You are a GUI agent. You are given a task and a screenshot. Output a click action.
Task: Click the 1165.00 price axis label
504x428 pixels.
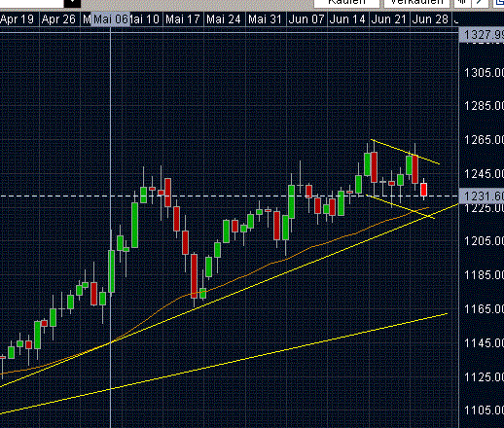(484, 309)
